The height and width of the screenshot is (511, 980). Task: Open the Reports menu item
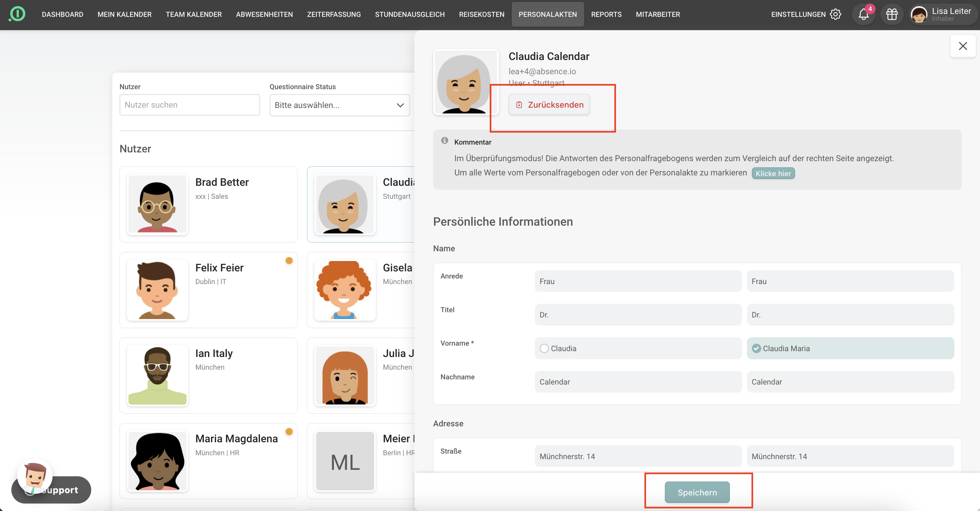tap(606, 15)
